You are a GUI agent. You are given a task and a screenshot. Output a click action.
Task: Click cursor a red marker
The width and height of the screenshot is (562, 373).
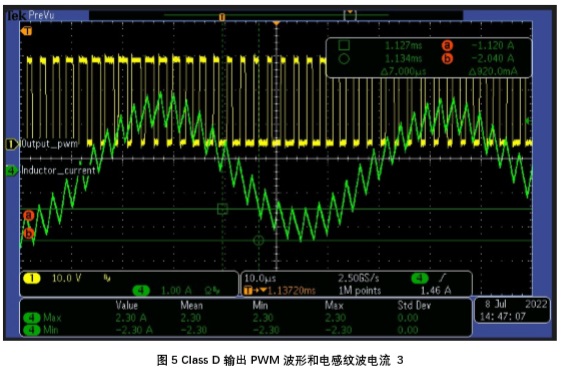pyautogui.click(x=29, y=215)
